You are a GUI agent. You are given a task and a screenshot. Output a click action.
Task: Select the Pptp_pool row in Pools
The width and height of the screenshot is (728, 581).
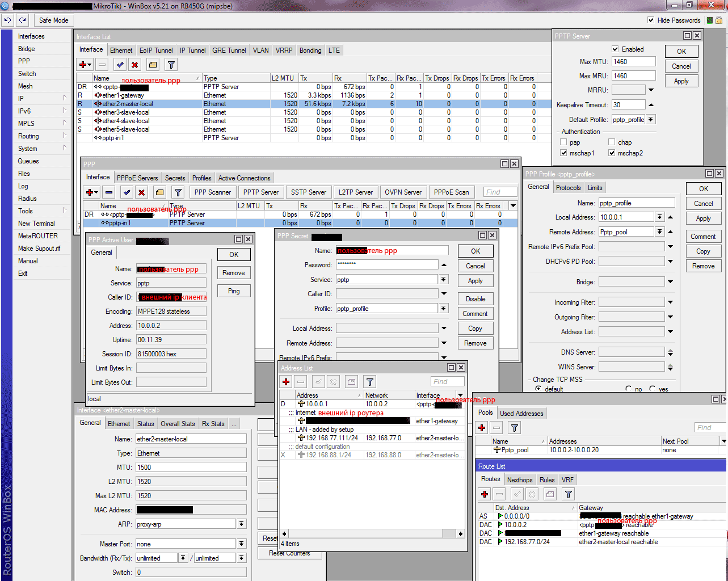click(600, 450)
